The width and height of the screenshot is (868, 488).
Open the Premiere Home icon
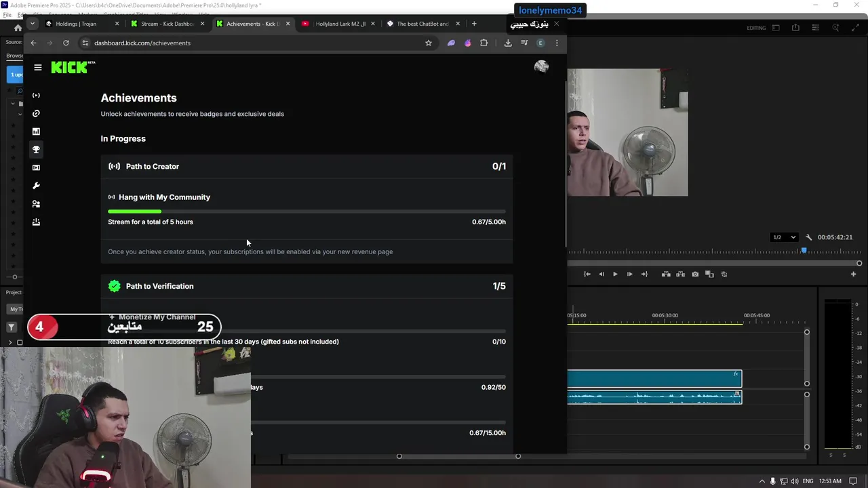point(18,28)
